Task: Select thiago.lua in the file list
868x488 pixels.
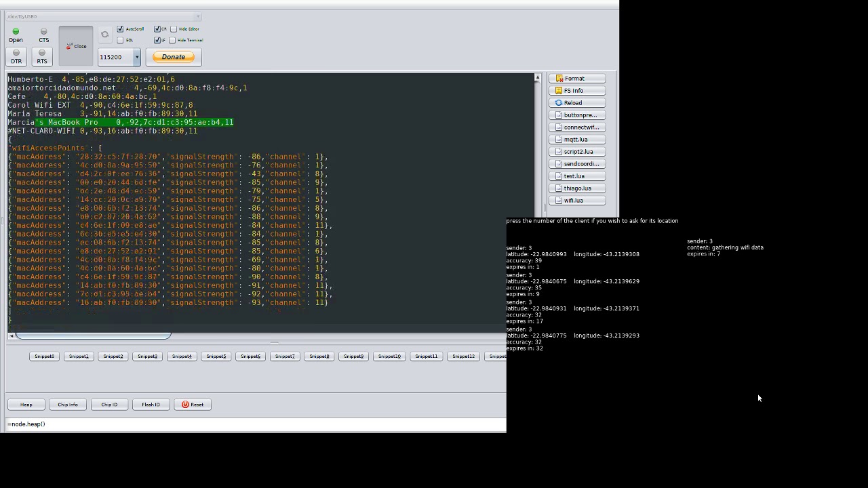Action: coord(576,188)
